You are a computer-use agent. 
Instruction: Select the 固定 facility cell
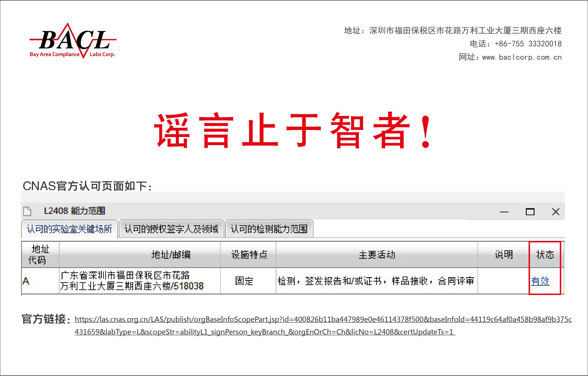click(248, 281)
